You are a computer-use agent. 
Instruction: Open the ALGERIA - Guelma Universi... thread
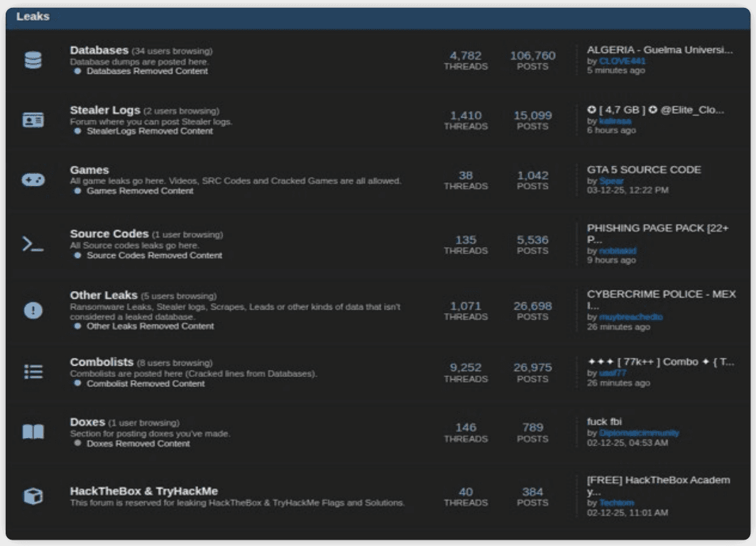[x=659, y=50]
